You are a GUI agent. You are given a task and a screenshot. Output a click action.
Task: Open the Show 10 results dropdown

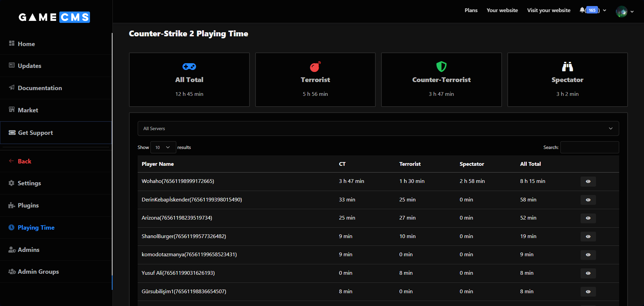pos(163,147)
